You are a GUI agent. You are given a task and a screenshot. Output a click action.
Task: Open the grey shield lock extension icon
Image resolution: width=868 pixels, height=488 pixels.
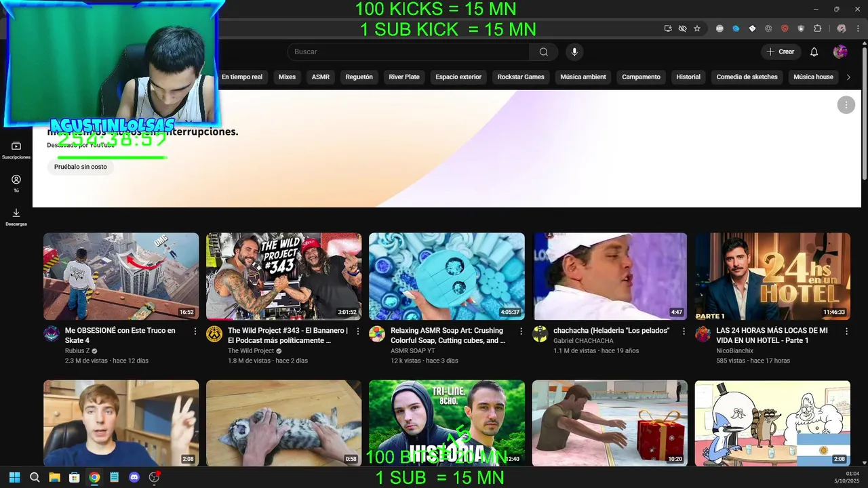(801, 28)
